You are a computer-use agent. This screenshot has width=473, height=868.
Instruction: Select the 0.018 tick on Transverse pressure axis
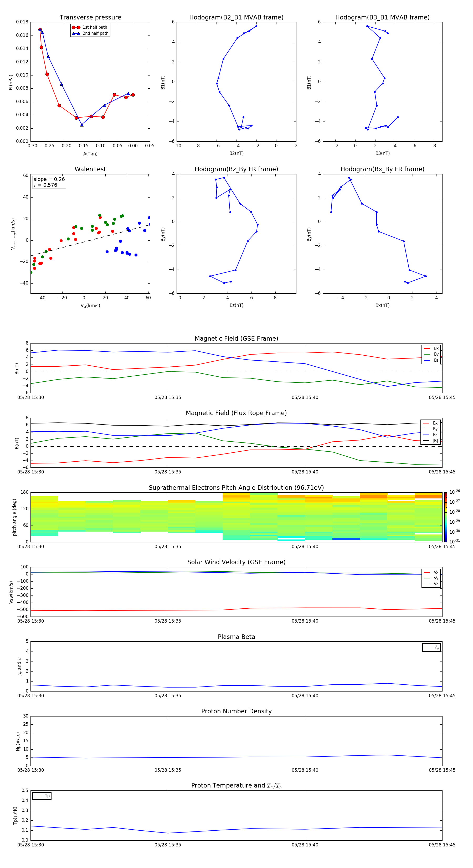tap(22, 22)
